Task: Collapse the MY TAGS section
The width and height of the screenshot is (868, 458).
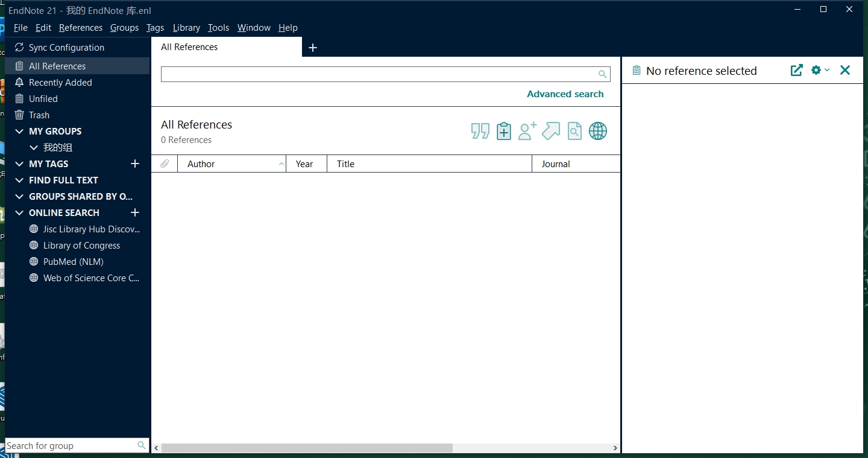Action: point(19,164)
